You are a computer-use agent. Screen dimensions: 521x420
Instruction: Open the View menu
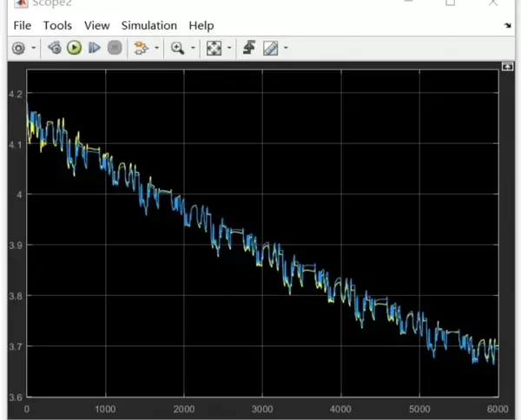pos(97,25)
